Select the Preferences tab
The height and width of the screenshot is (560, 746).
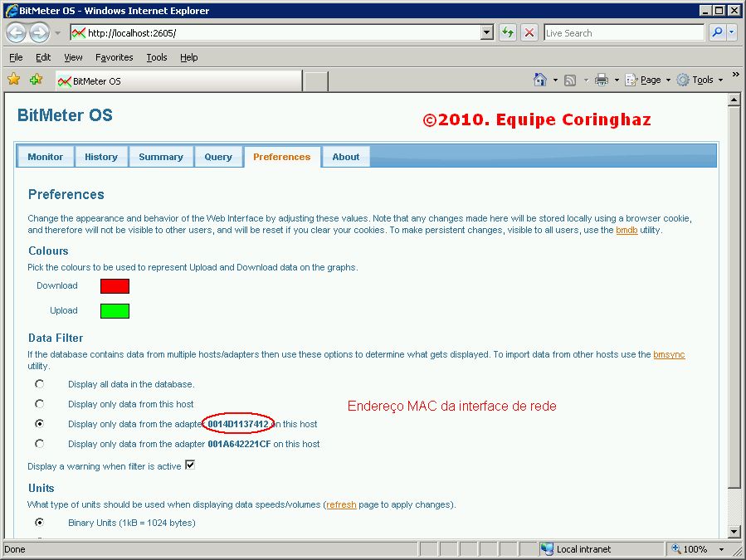point(281,157)
